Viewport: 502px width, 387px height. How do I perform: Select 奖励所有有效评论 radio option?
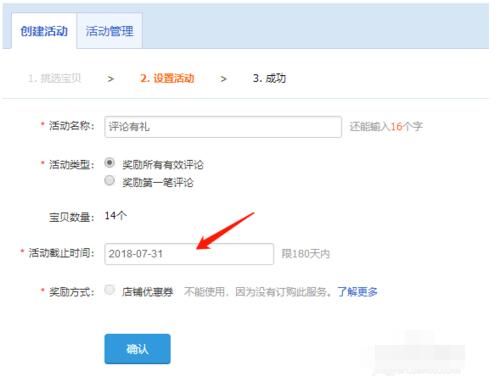pyautogui.click(x=109, y=163)
